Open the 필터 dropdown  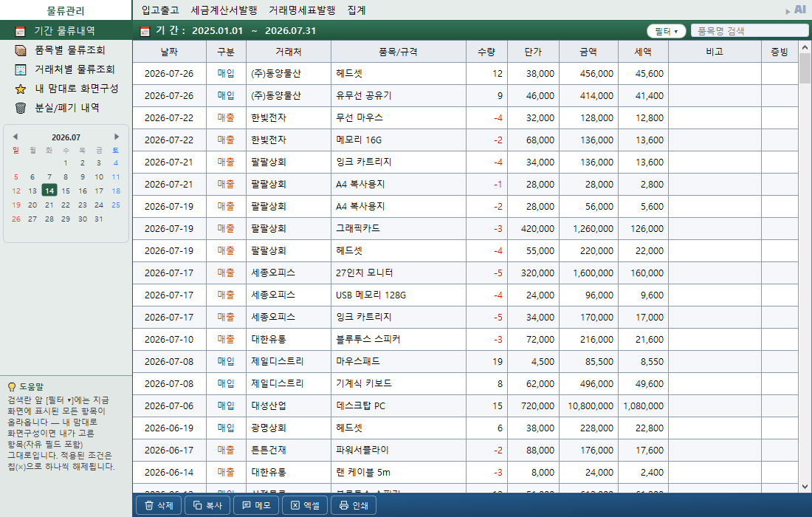(x=666, y=31)
